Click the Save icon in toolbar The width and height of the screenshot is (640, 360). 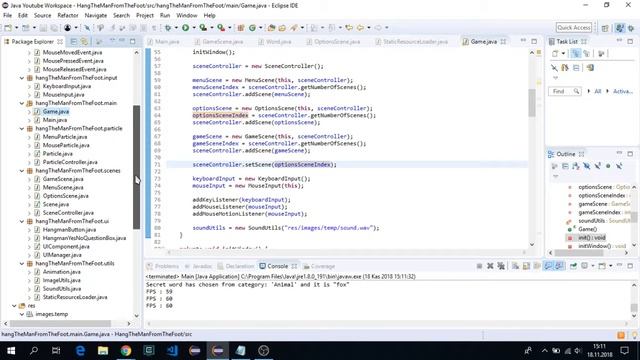pos(43,28)
